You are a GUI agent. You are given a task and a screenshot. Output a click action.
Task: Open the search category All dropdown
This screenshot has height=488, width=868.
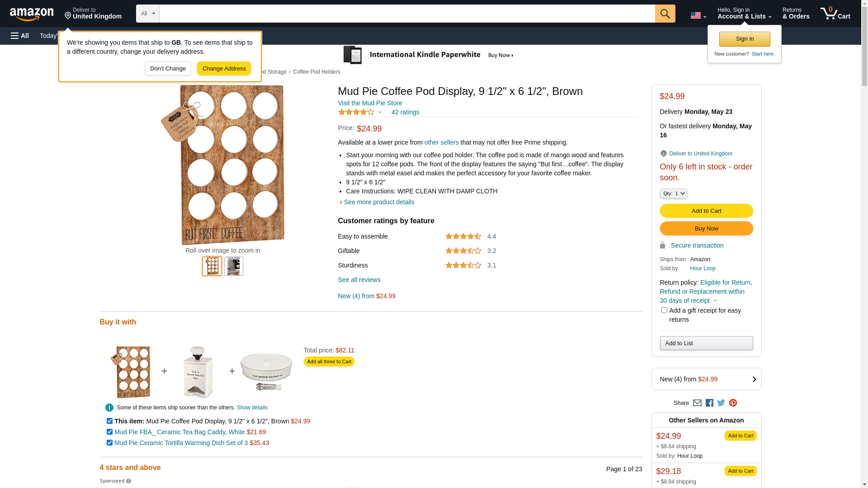pyautogui.click(x=147, y=14)
